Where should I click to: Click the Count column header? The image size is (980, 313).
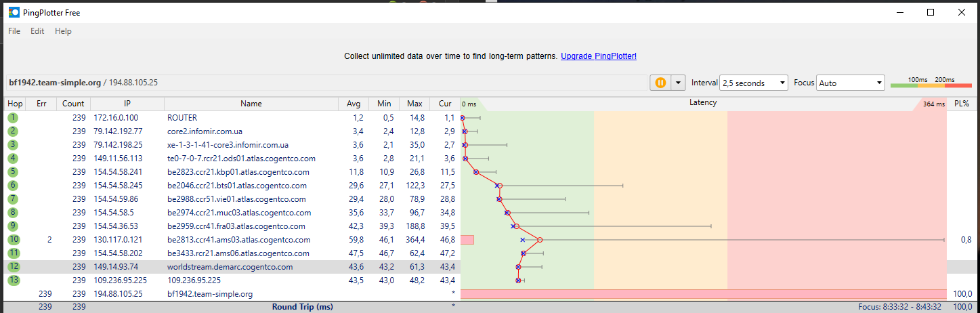click(73, 104)
